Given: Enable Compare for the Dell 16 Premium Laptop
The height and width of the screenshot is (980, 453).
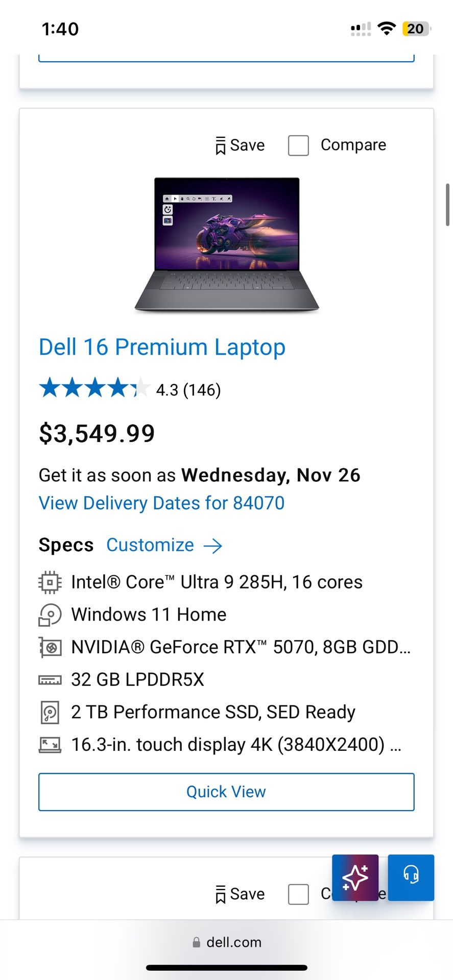Looking at the screenshot, I should 298,145.
